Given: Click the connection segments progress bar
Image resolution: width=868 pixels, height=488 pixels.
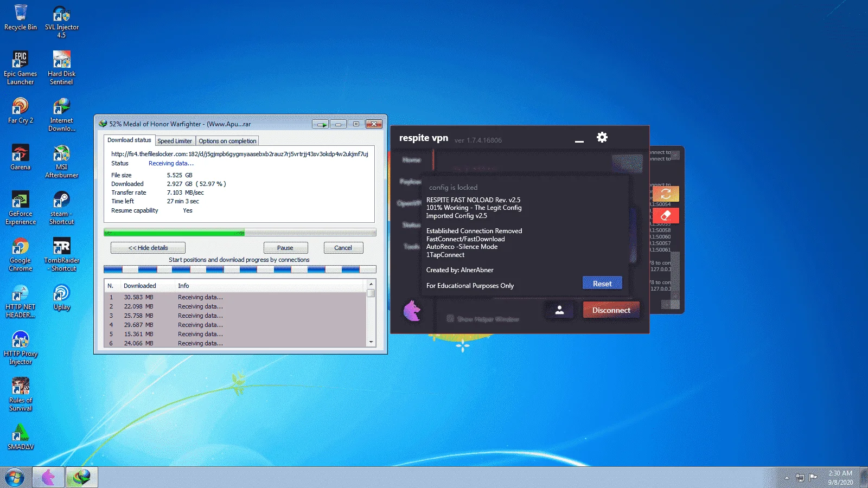Looking at the screenshot, I should [x=240, y=269].
